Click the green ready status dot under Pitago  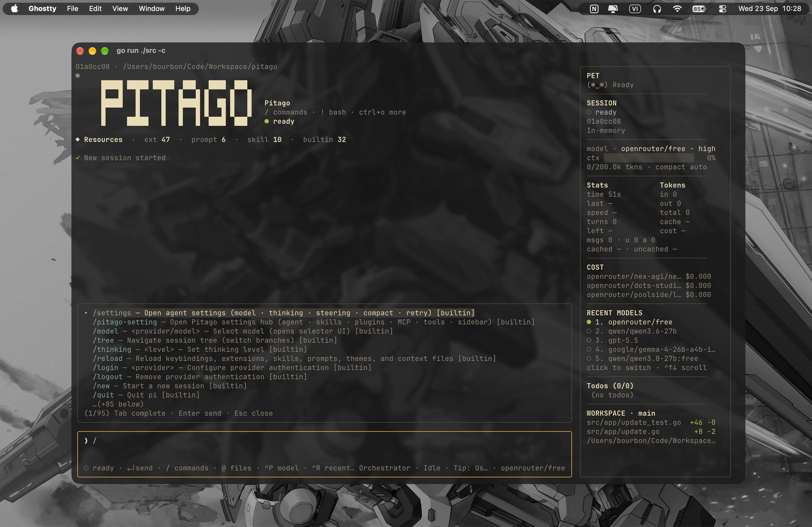coord(267,121)
